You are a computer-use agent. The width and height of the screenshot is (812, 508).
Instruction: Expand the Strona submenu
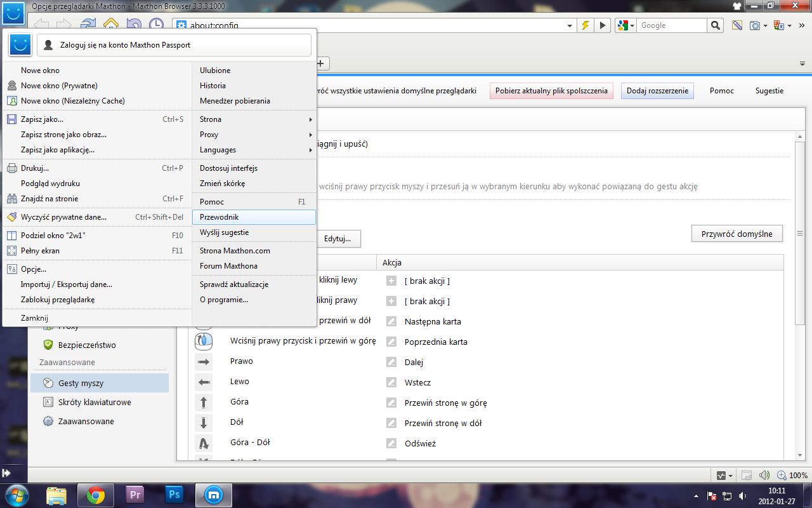[254, 119]
